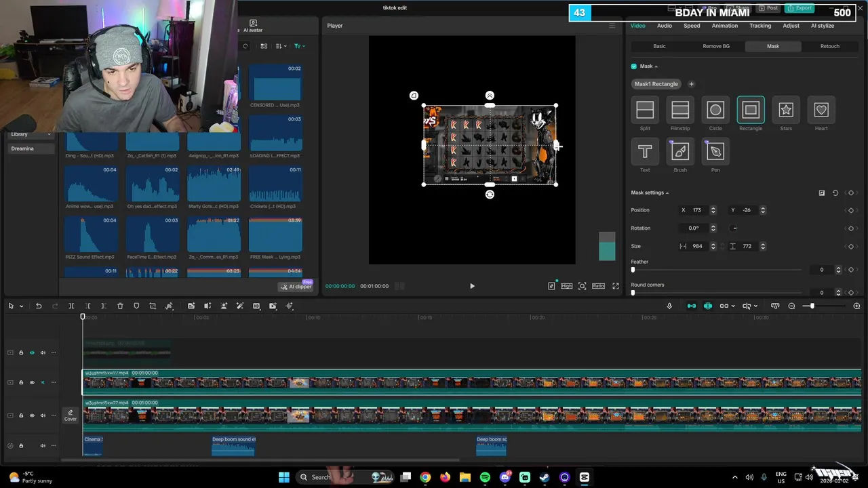Screen dimensions: 868x488
Task: Open the Tracking tab
Action: pyautogui.click(x=760, y=26)
